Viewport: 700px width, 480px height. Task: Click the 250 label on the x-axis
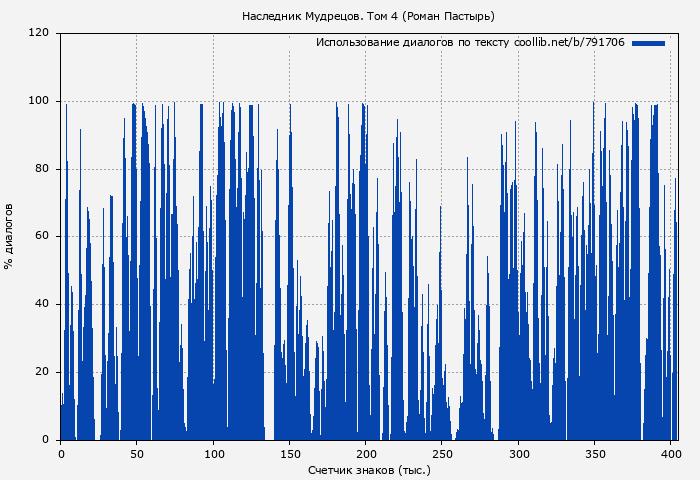[x=442, y=454]
